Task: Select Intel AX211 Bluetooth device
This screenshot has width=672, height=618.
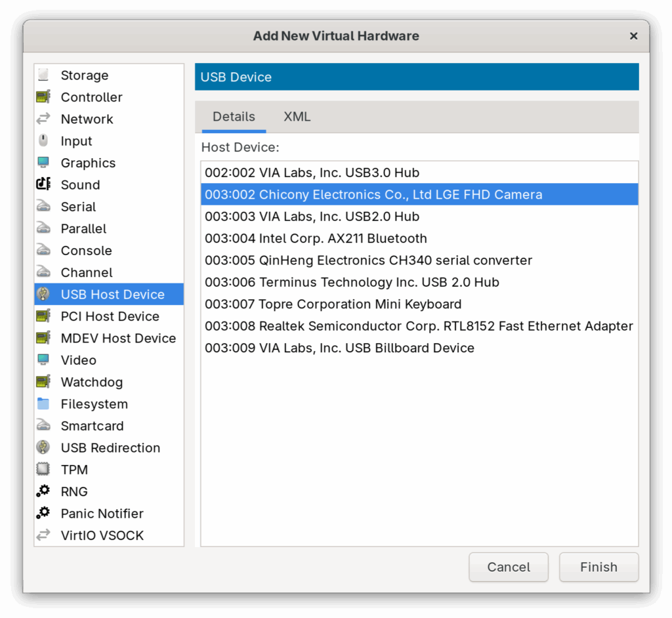Action: [x=419, y=238]
